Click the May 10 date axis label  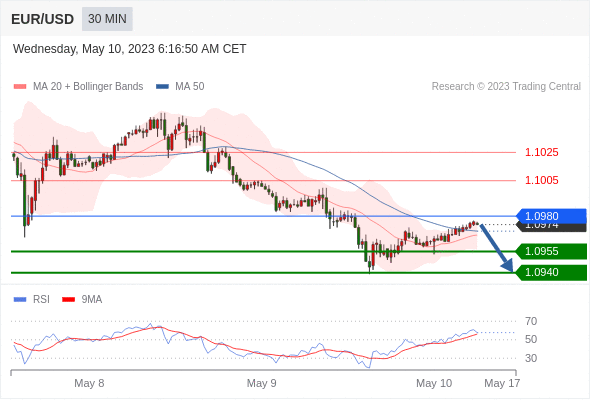point(434,383)
